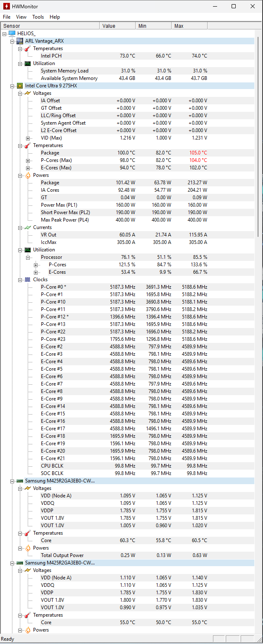Click the Ready status bar text
The width and height of the screenshot is (263, 644).
point(8,639)
